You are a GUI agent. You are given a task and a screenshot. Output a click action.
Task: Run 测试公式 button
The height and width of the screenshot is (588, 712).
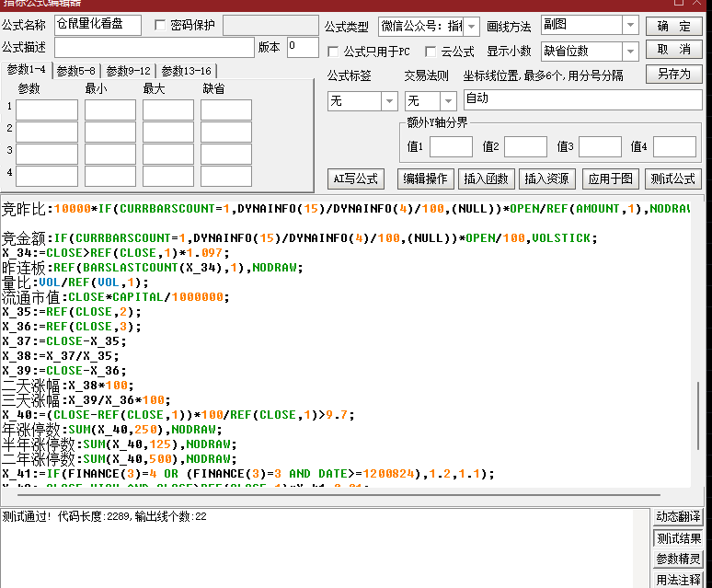click(x=672, y=179)
